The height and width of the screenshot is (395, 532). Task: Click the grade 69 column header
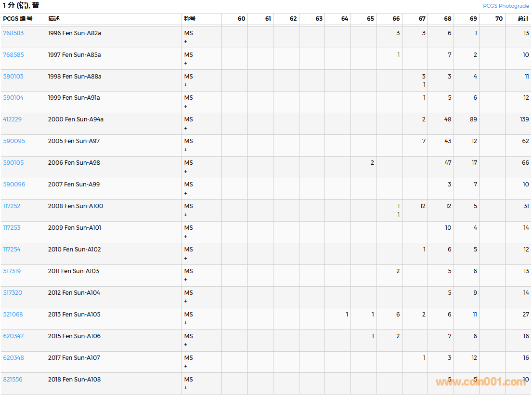click(x=473, y=19)
